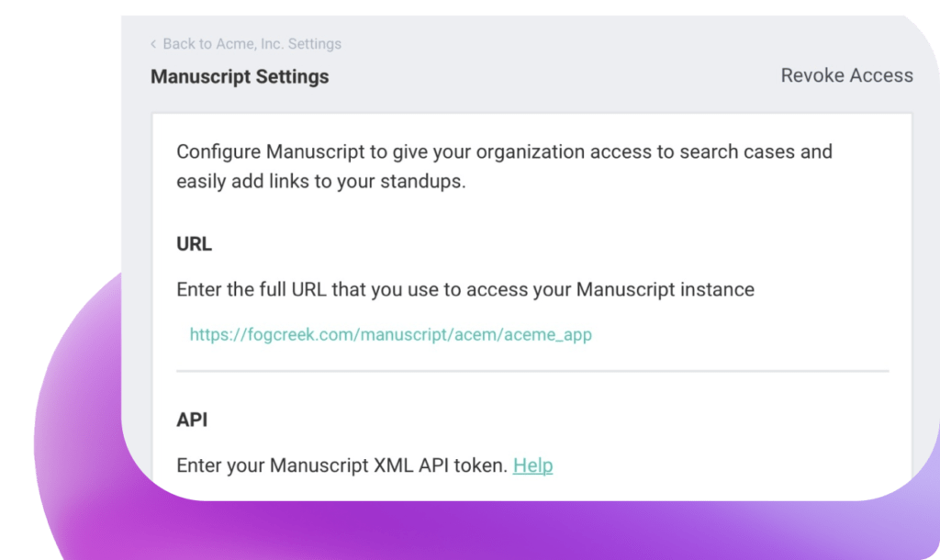Click the 'Enter your Manuscript XML API token' text
940x560 pixels.
point(341,465)
